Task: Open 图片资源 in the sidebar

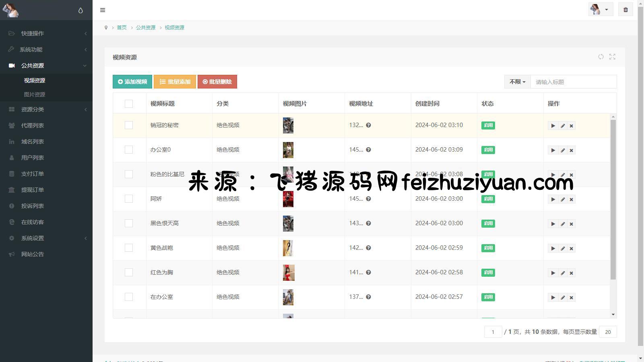Action: pos(35,95)
